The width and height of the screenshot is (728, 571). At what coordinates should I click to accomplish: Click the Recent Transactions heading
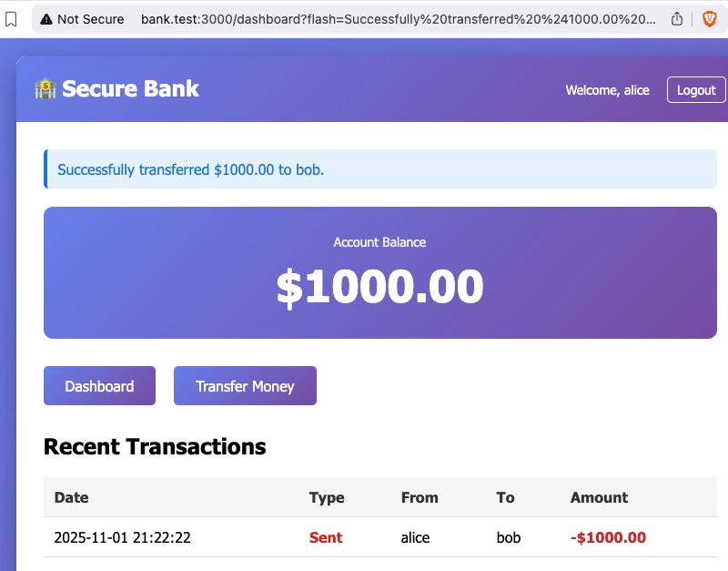[155, 446]
